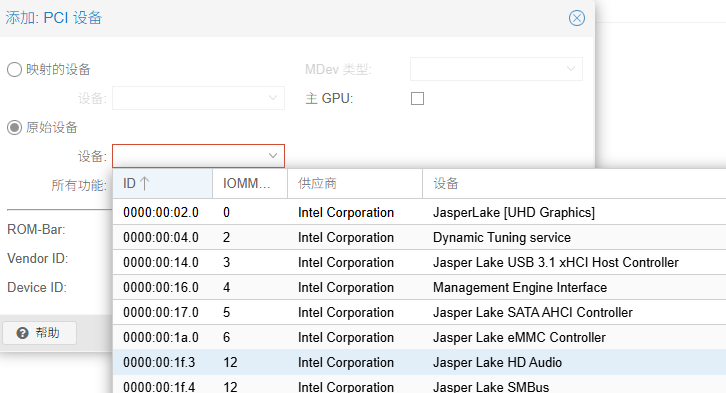
Task: Click the IOMM... column header
Action: [x=250, y=183]
